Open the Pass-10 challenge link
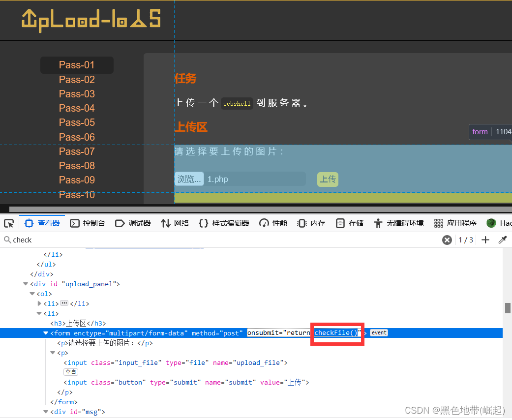 click(x=77, y=195)
